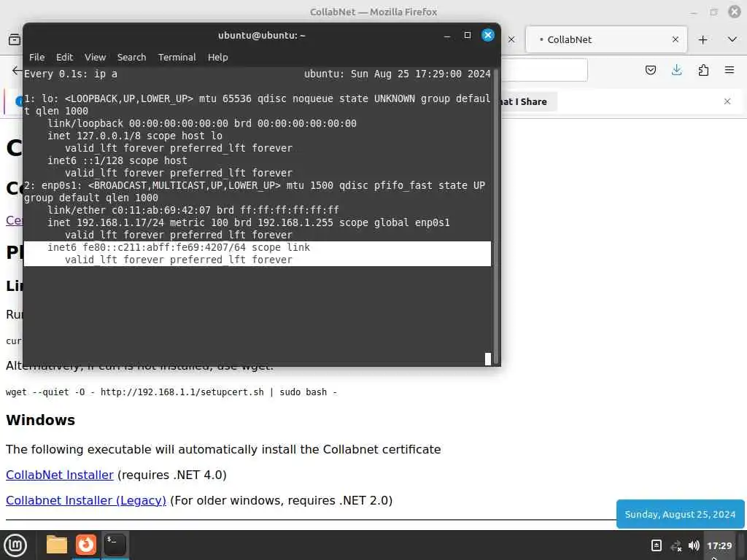Image resolution: width=747 pixels, height=560 pixels.
Task: Open the Firefox View icon at left
Action: pos(15,39)
